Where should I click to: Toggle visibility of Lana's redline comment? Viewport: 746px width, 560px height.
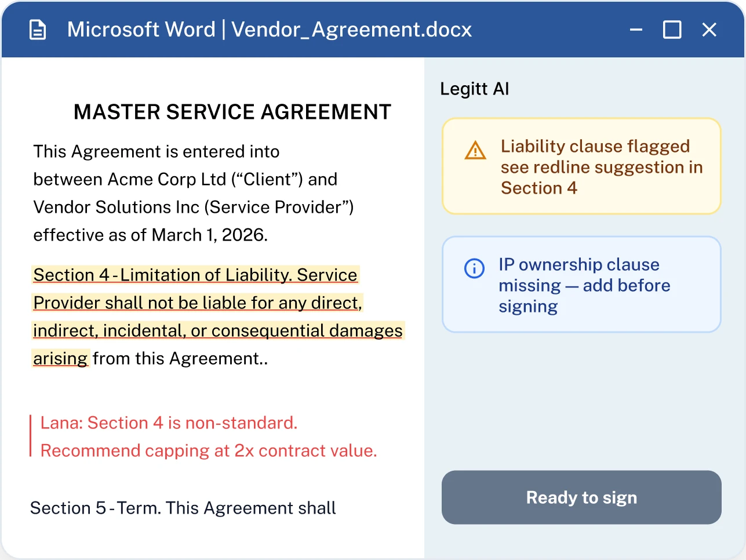[208, 436]
